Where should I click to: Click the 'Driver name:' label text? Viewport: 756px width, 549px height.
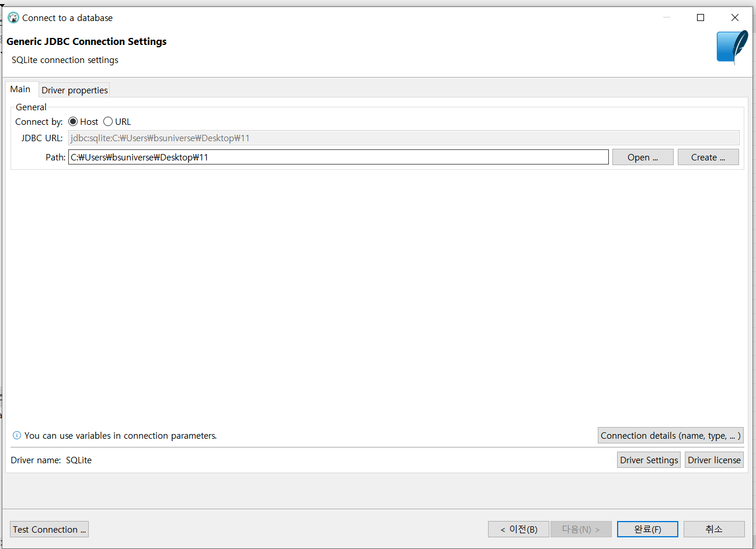tap(36, 460)
